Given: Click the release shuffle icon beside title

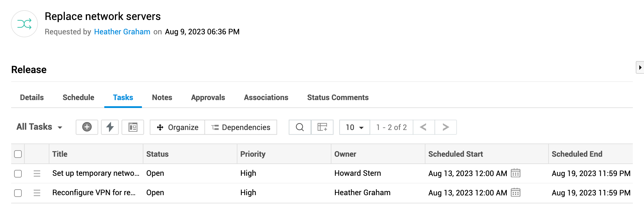Looking at the screenshot, I should [24, 24].
